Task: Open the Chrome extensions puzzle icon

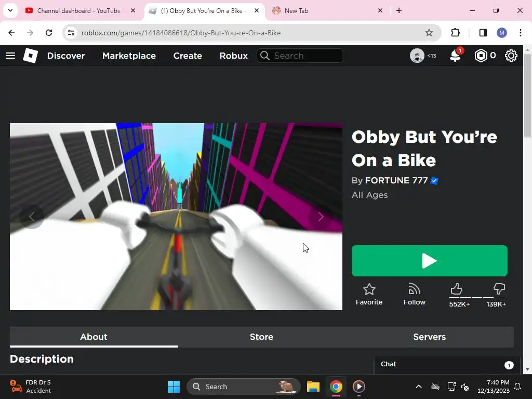Action: pos(455,33)
